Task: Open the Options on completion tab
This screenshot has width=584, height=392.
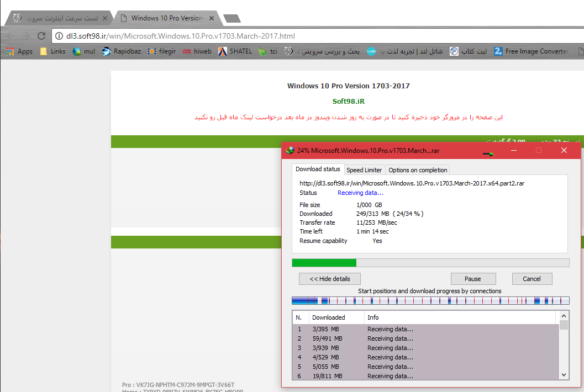Action: tap(418, 169)
